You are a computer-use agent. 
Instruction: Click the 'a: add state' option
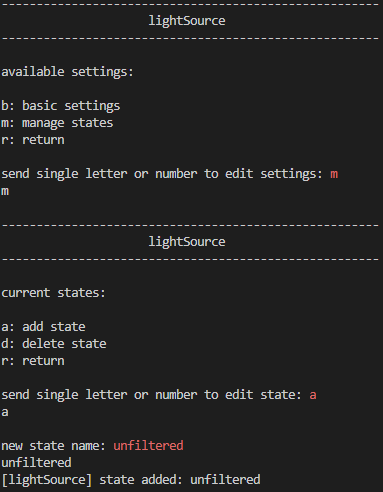[x=43, y=327]
